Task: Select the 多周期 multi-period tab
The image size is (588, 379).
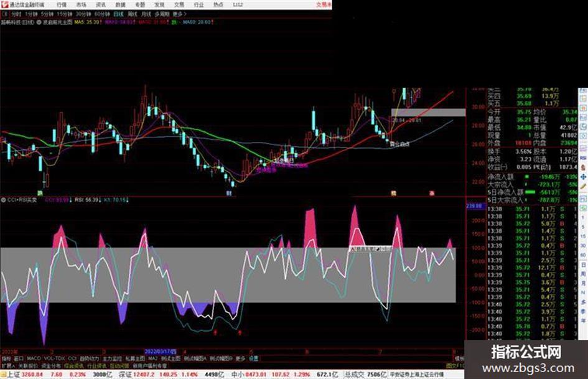Action: [162, 14]
